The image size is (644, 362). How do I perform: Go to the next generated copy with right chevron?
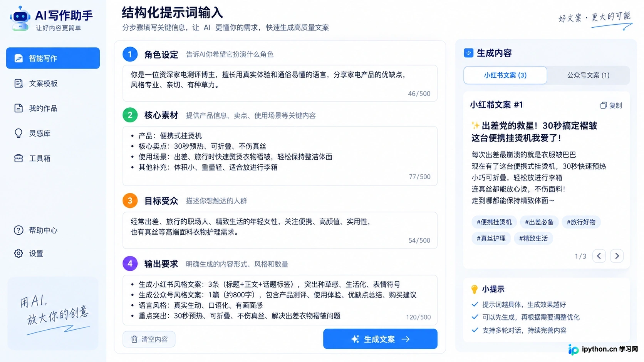[x=617, y=256]
